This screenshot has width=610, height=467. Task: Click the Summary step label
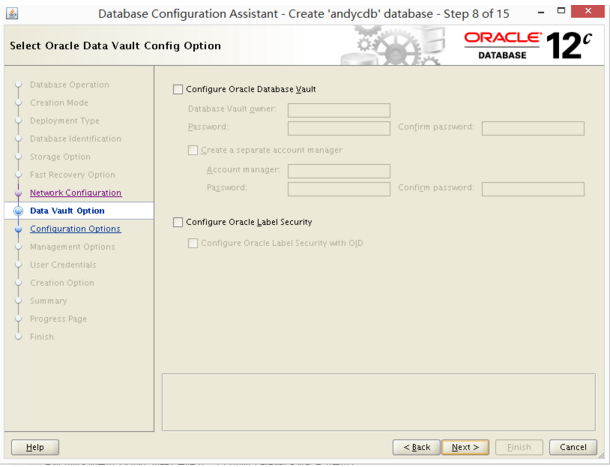point(49,301)
